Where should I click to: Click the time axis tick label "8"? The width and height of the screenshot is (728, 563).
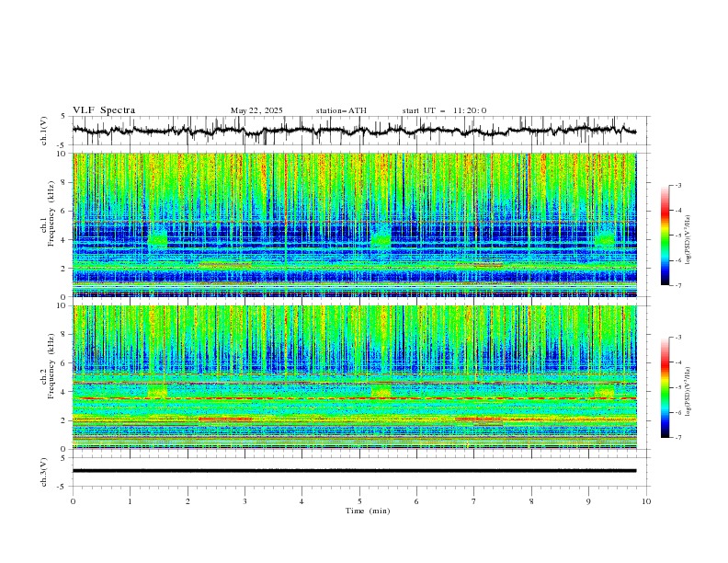531,501
